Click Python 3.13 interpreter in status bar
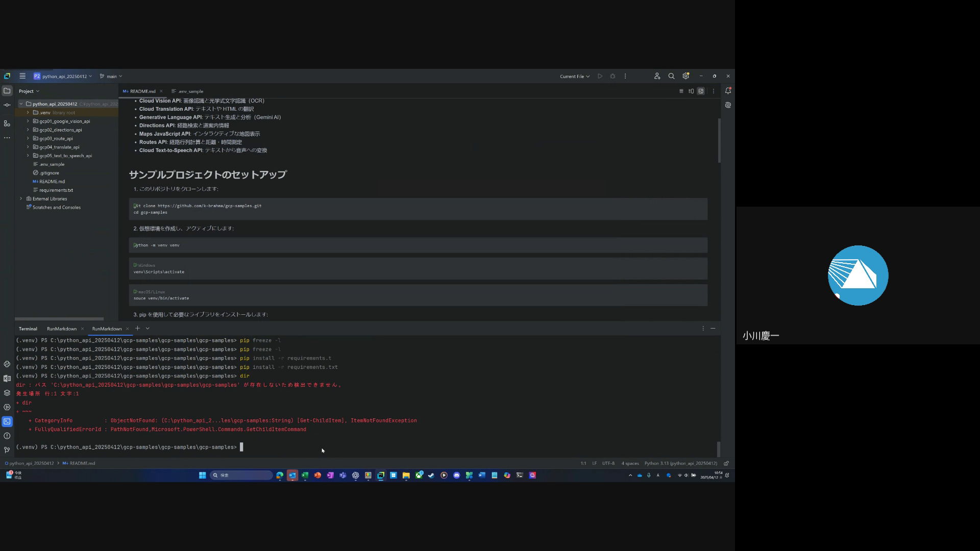The image size is (980, 551). (680, 464)
